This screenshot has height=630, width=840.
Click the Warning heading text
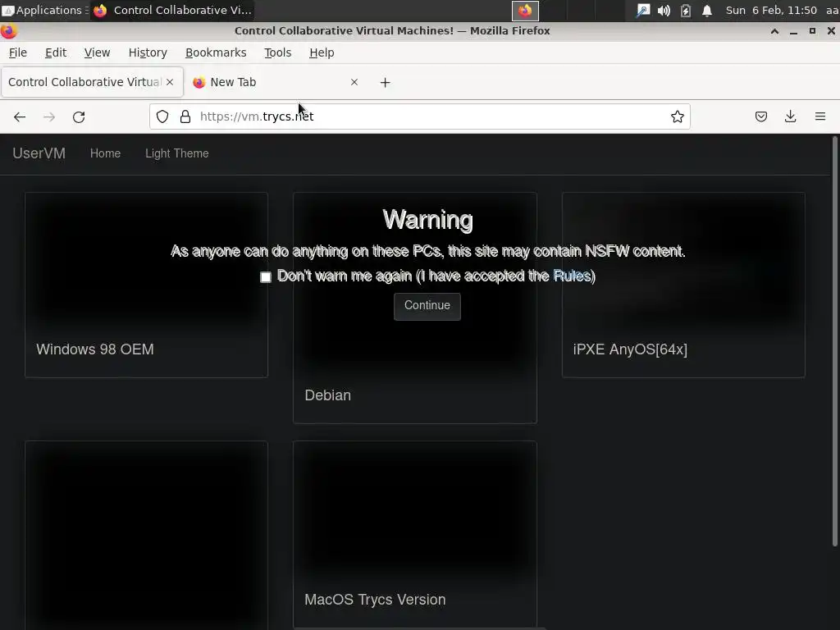[x=427, y=220]
